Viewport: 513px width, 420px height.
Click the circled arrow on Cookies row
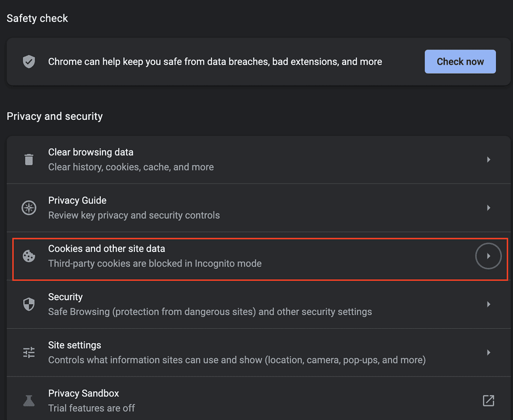tap(488, 256)
